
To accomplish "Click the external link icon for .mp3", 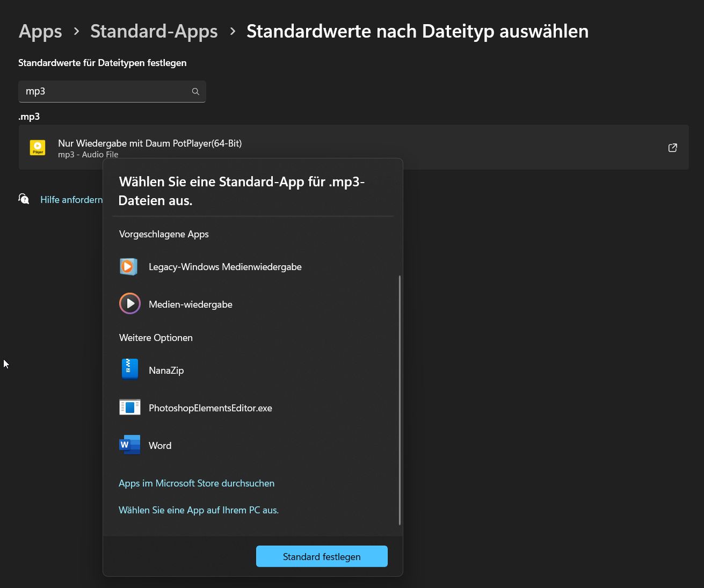I will pyautogui.click(x=672, y=148).
